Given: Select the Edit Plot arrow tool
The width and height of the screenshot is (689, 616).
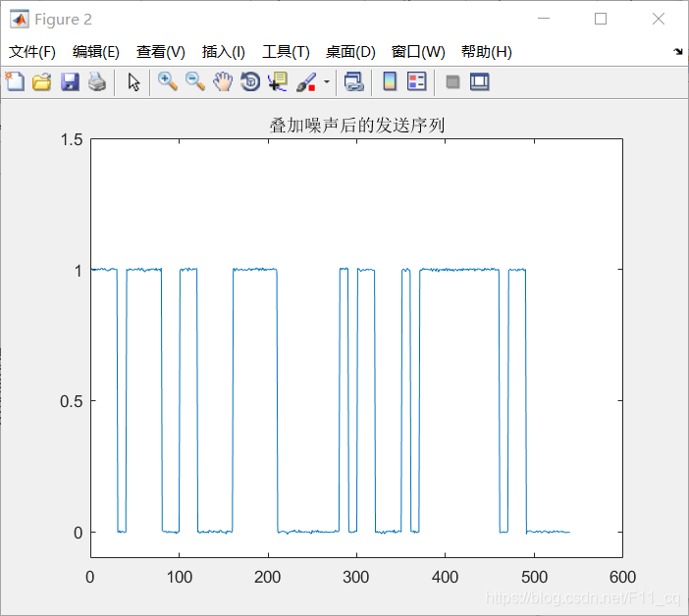Looking at the screenshot, I should tap(133, 81).
